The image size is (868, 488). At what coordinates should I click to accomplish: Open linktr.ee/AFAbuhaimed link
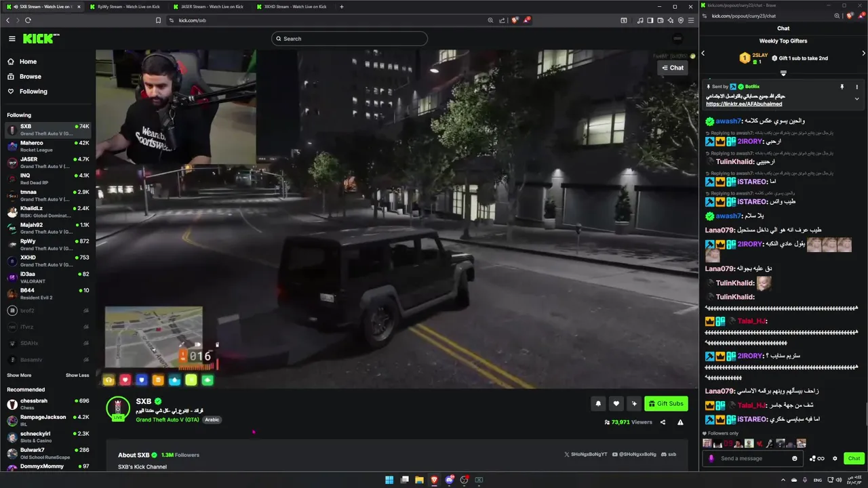744,104
